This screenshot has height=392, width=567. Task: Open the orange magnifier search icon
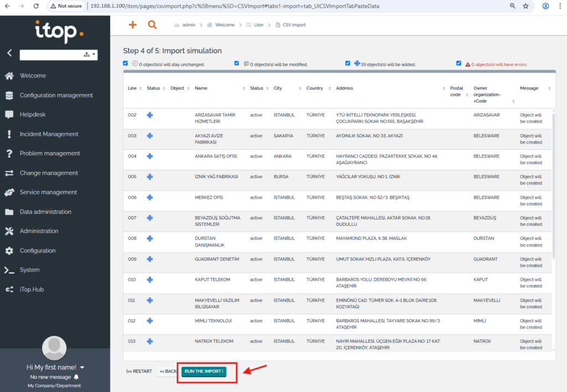(x=152, y=24)
